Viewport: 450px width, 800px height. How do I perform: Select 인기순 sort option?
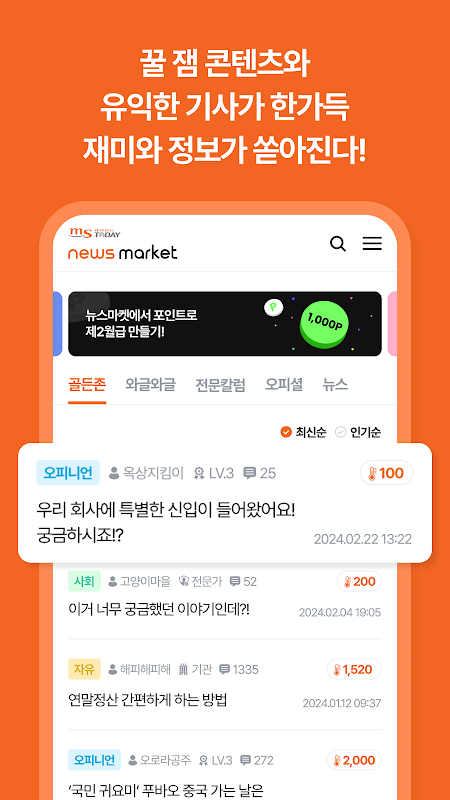pyautogui.click(x=358, y=432)
